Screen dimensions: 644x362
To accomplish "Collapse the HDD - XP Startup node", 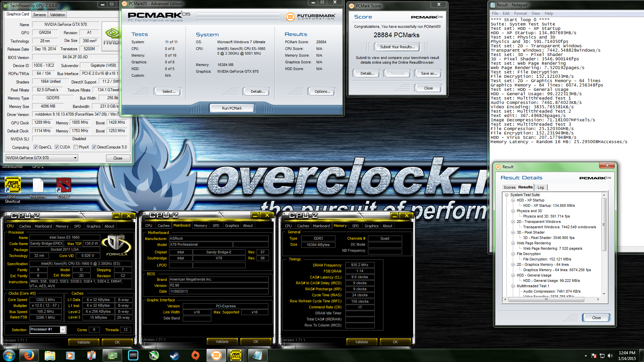I will click(513, 200).
